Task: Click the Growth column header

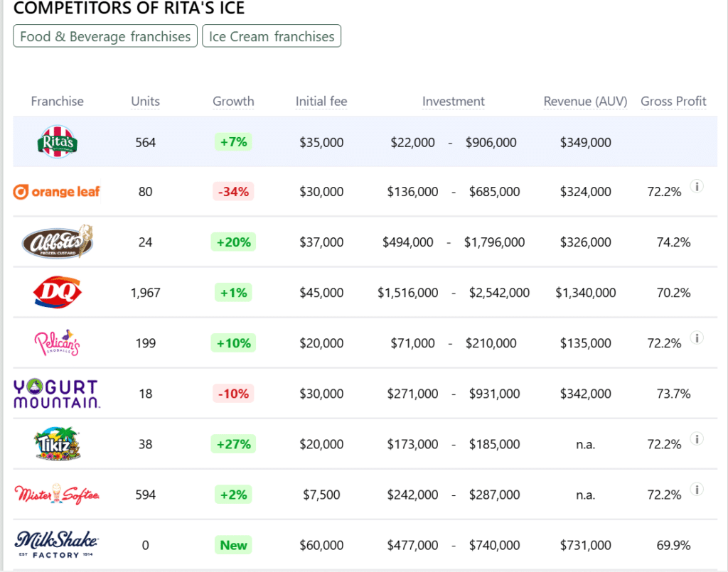Action: click(x=233, y=101)
